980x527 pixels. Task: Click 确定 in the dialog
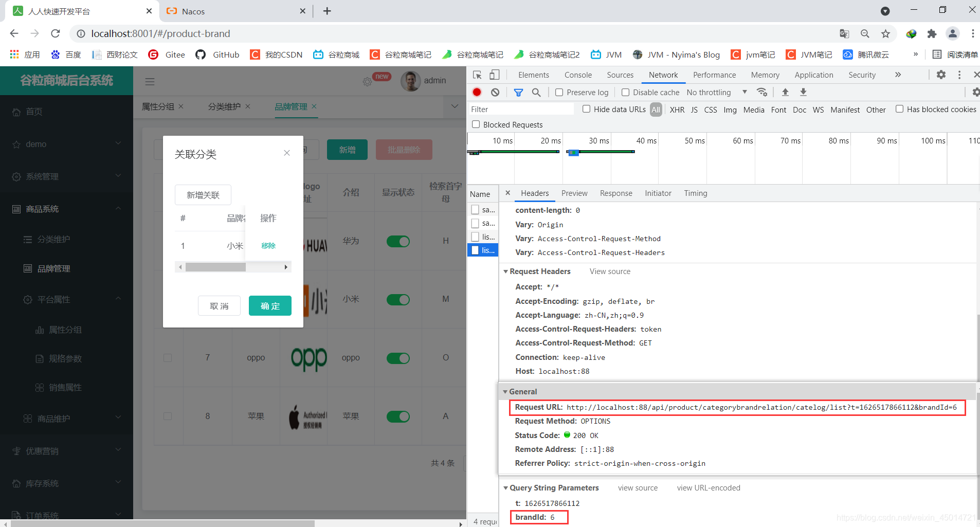(270, 306)
